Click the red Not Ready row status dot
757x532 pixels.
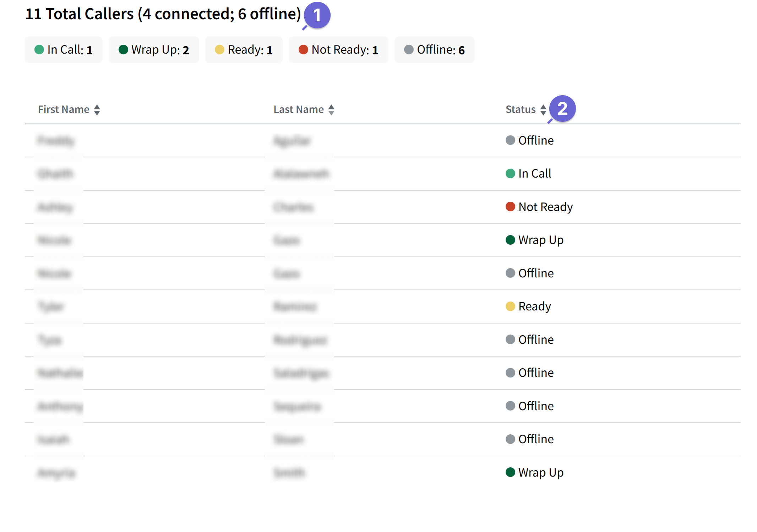tap(510, 207)
